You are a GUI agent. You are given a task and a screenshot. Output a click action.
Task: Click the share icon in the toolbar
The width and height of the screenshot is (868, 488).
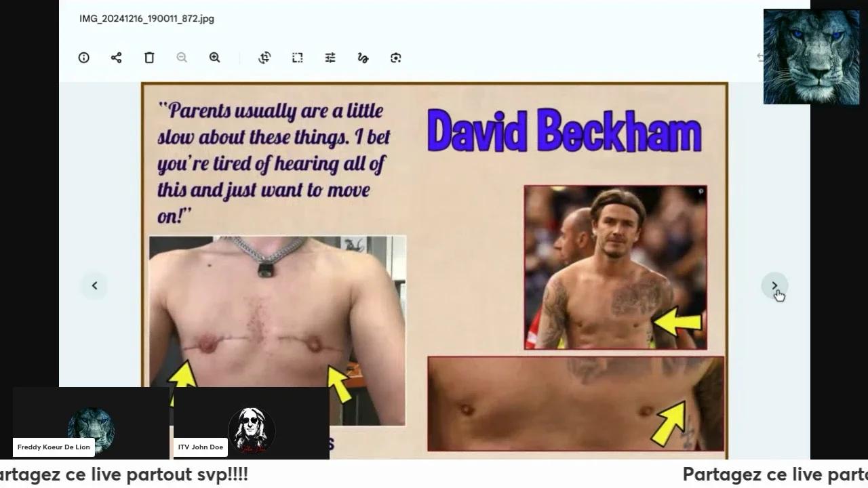[116, 58]
